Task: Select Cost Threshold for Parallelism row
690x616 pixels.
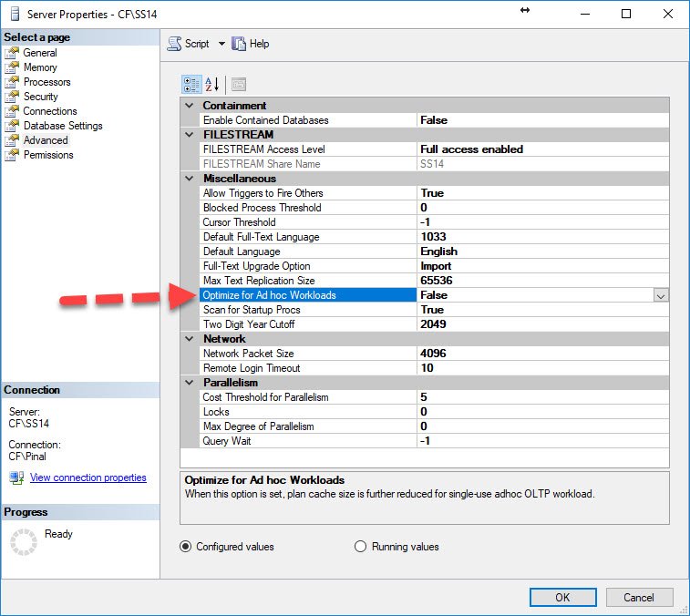Action: (x=435, y=397)
